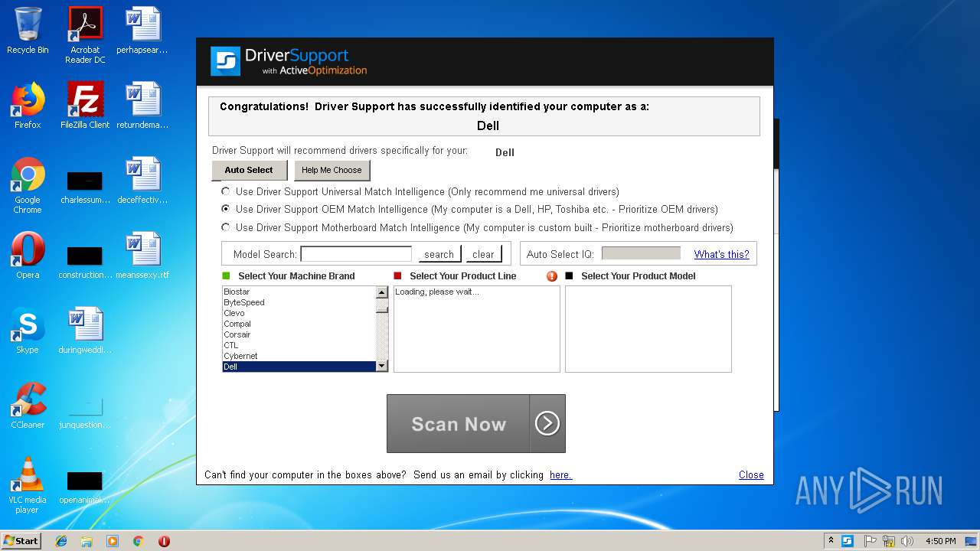Click the taskbar clock showing 4:50 PM
The image size is (980, 551).
pyautogui.click(x=940, y=541)
